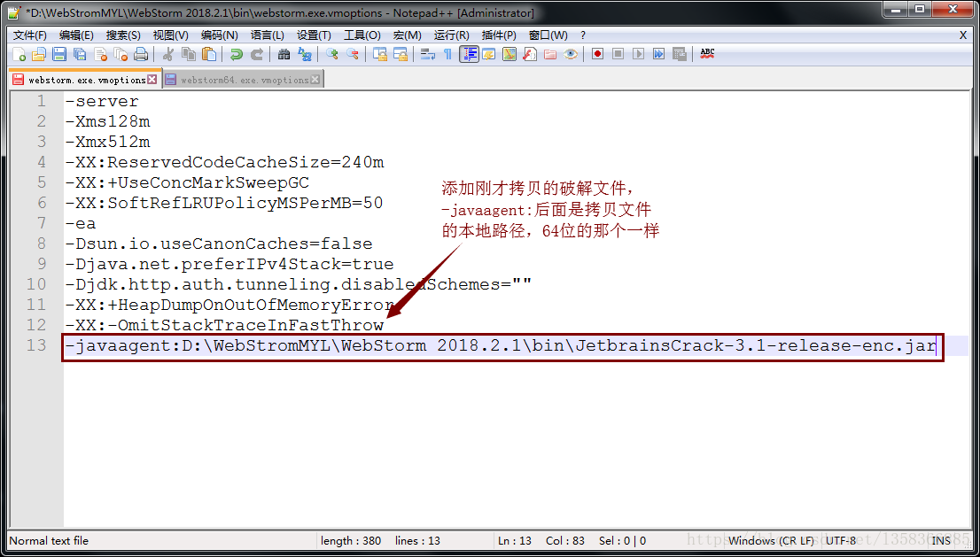The width and height of the screenshot is (980, 557).
Task: Click the Notepad++ title bar icon
Action: pyautogui.click(x=14, y=12)
